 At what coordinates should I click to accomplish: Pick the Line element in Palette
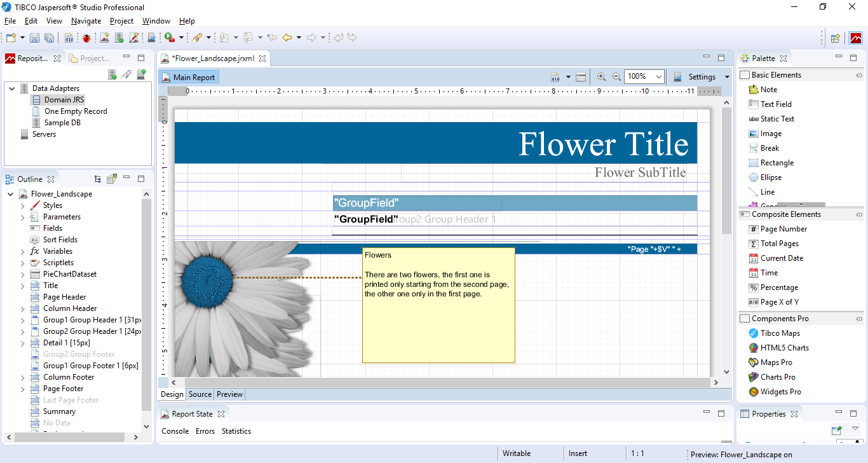pyautogui.click(x=761, y=192)
